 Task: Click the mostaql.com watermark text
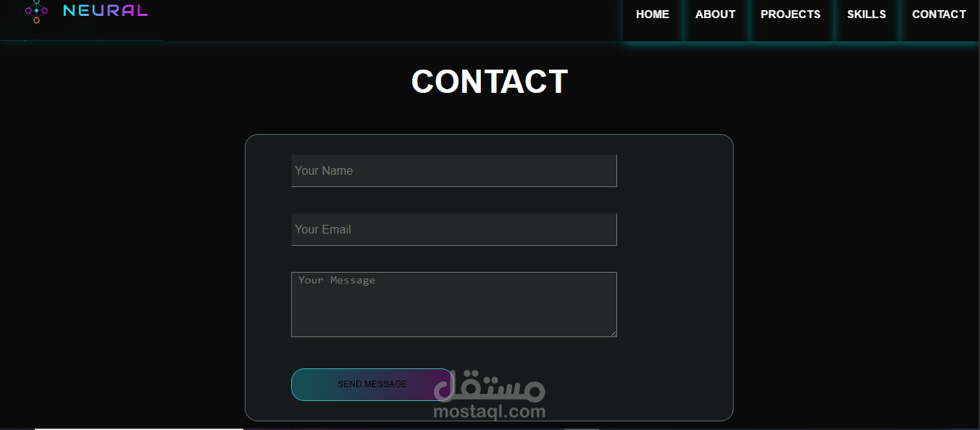coord(490,412)
